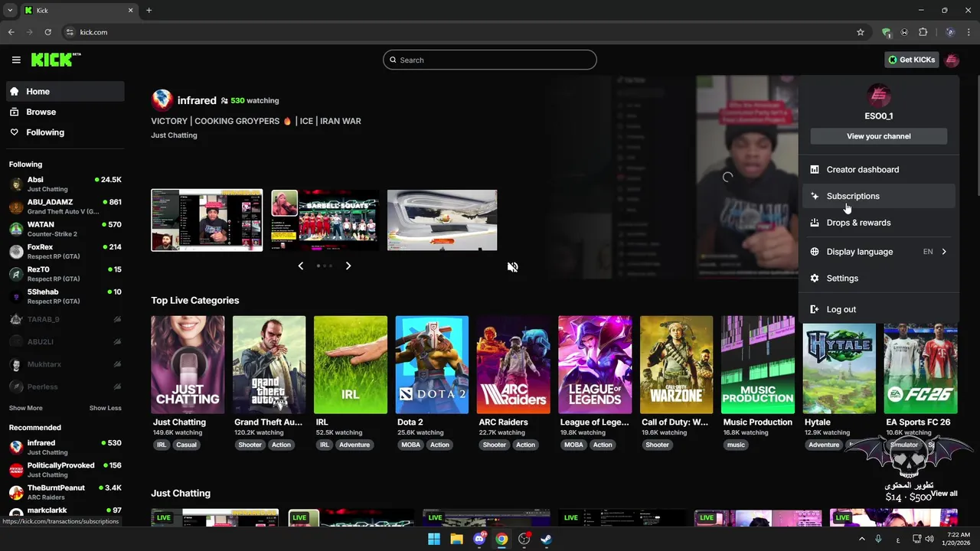Collapse following list with Show Less
Image resolution: width=980 pixels, height=551 pixels.
click(x=106, y=408)
